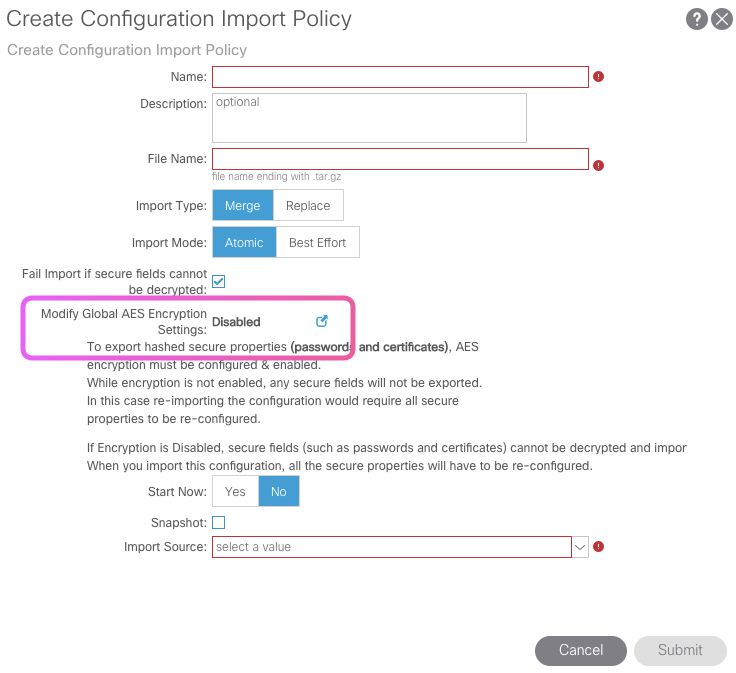Open AES Encryption Settings external link icon
The width and height of the screenshot is (736, 673).
click(x=321, y=321)
